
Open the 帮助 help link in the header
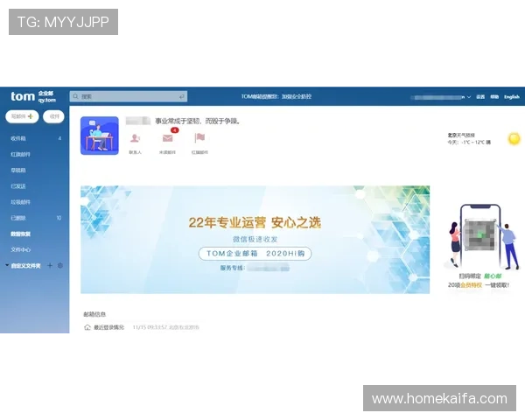coord(494,97)
